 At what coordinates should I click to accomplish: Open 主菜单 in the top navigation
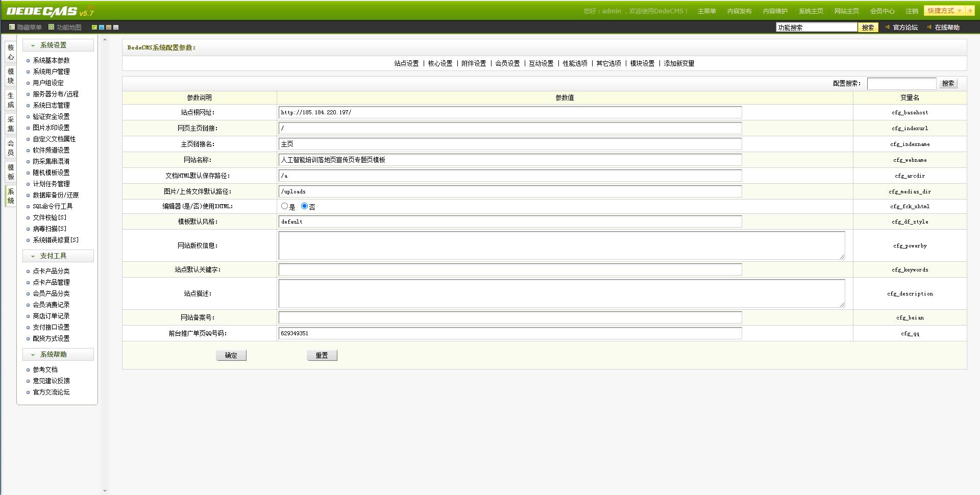coord(707,11)
